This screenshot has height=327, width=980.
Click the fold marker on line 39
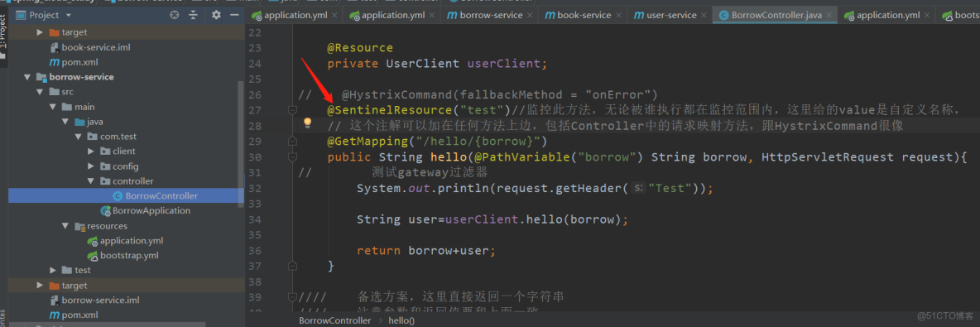coord(291,298)
